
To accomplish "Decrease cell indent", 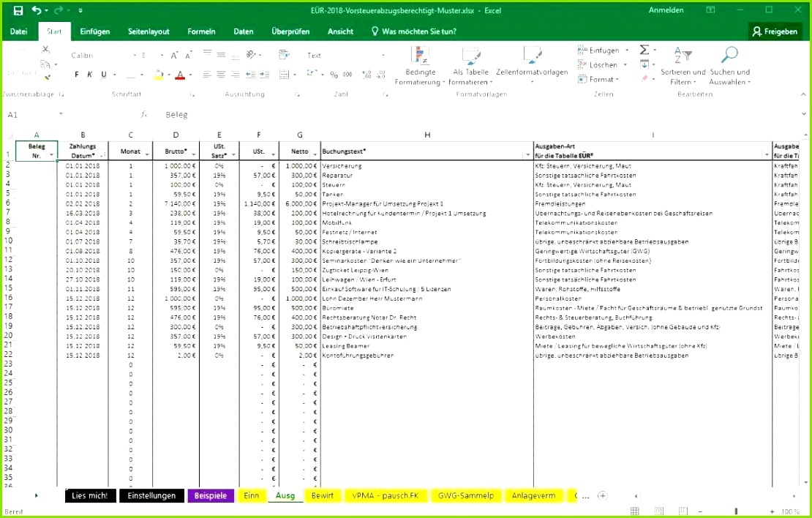I will [251, 75].
